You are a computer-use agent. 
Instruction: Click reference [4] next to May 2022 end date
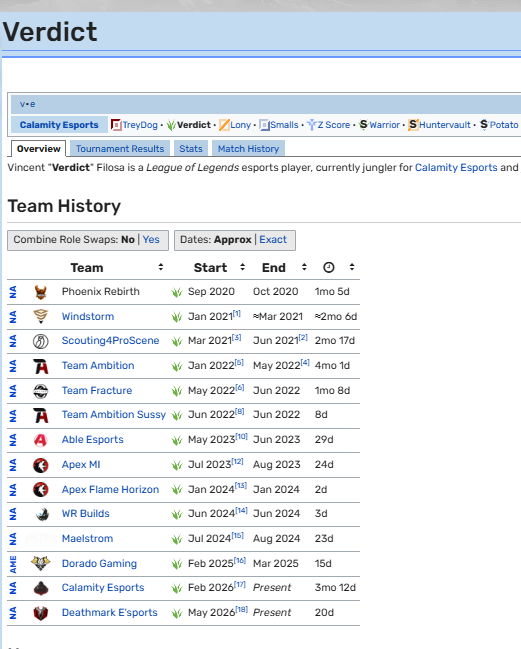tap(305, 363)
